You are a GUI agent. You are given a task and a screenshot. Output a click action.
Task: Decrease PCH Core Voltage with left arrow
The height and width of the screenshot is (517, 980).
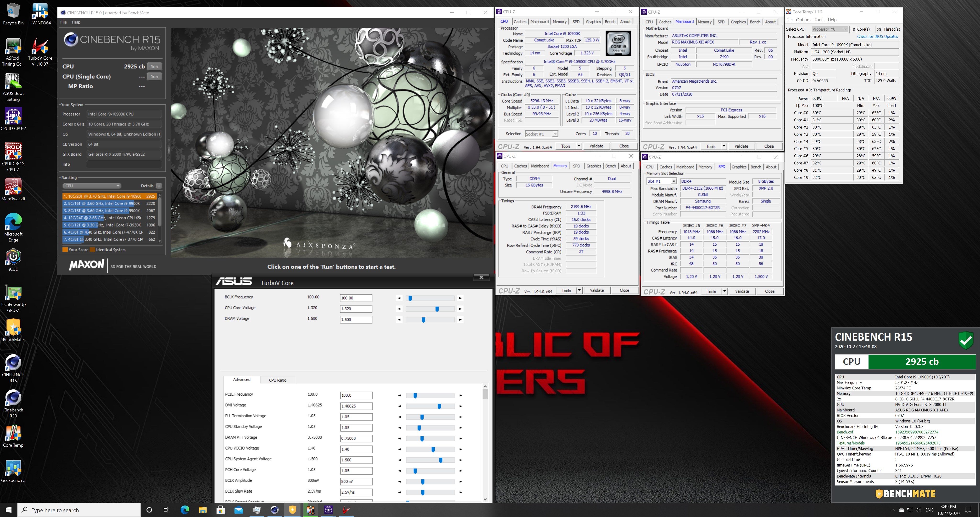399,471
